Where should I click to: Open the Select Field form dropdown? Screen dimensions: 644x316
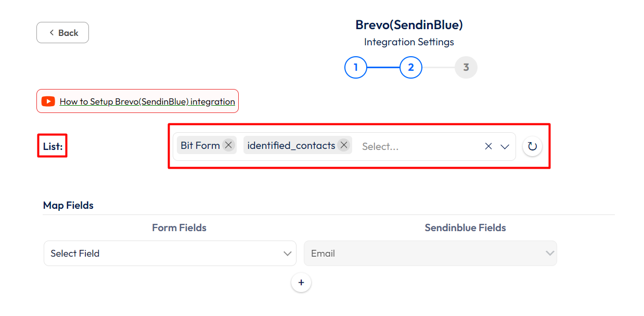coord(170,254)
